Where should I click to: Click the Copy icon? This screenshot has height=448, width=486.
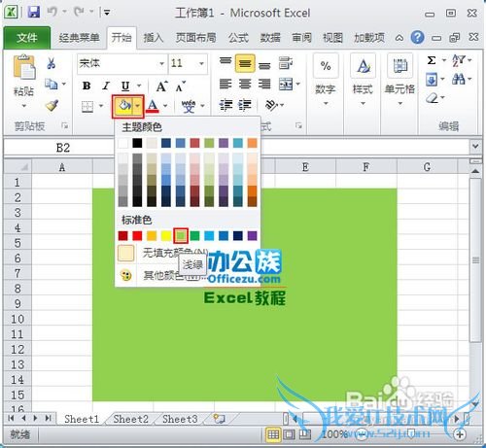point(52,84)
